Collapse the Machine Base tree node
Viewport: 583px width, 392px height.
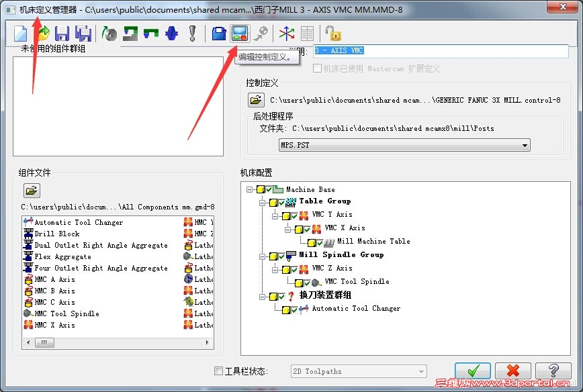click(x=249, y=189)
